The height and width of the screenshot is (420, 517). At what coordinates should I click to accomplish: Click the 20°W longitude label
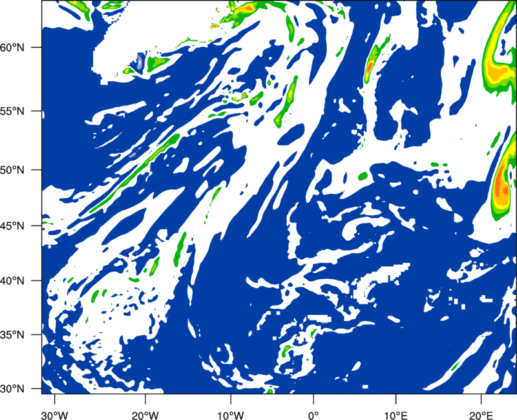(145, 415)
